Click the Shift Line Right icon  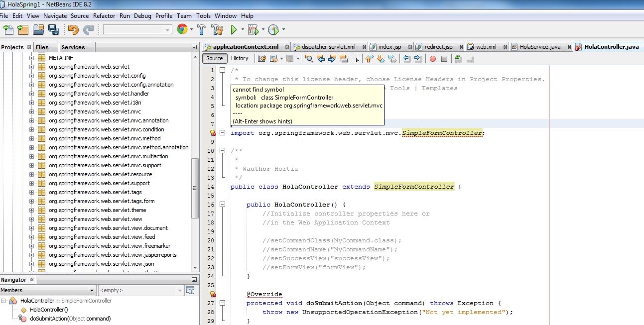pos(418,59)
